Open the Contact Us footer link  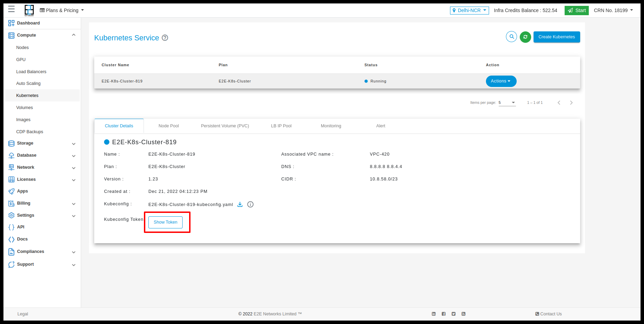(548, 314)
